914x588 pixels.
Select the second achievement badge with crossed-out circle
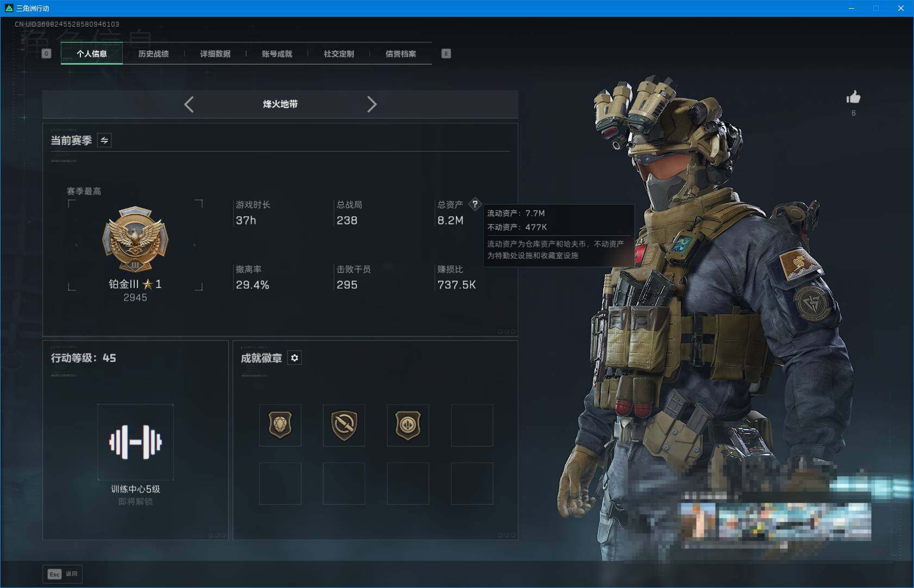[344, 425]
